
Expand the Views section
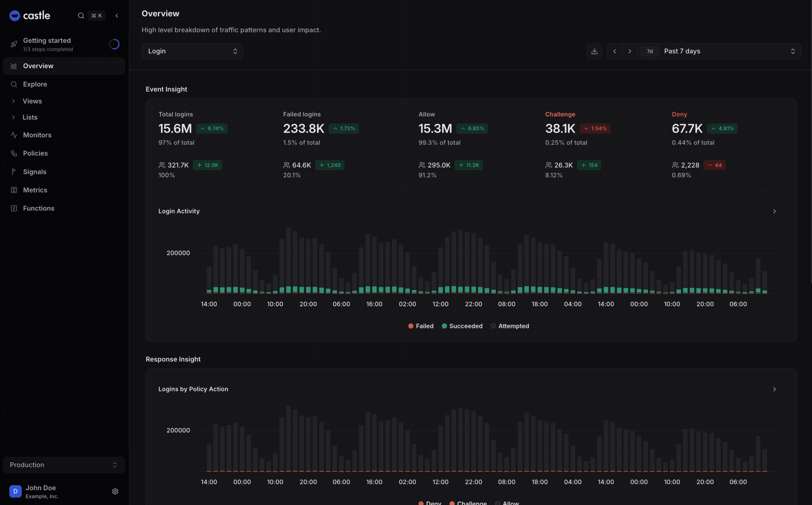[32, 101]
